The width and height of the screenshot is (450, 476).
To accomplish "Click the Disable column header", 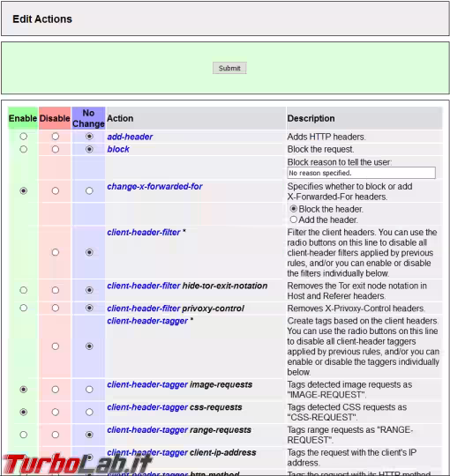I will [55, 118].
